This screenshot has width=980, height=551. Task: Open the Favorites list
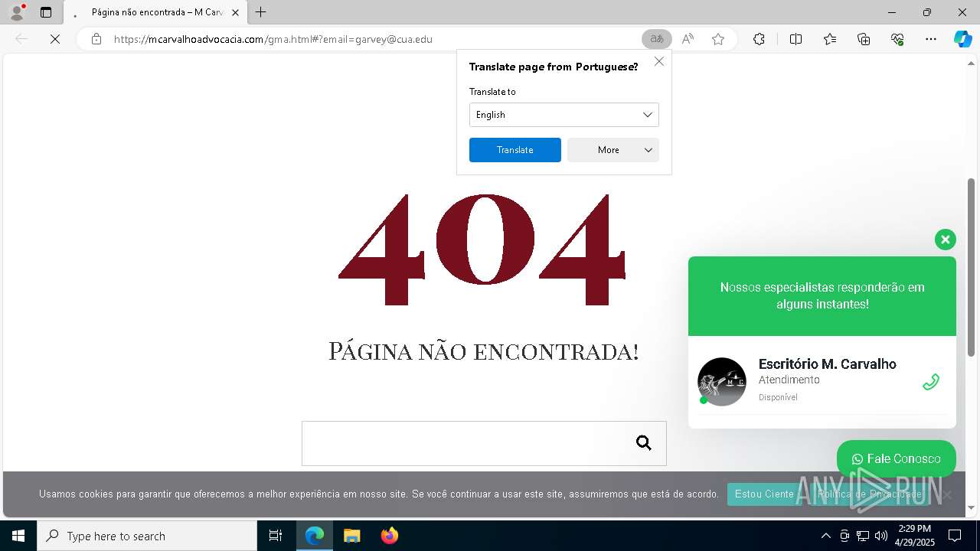(x=830, y=39)
